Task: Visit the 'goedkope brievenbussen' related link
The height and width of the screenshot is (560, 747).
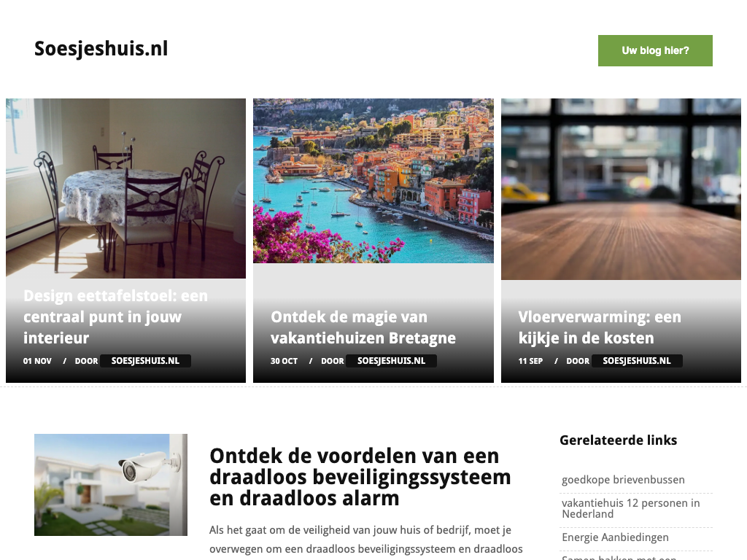Action: pos(623,480)
